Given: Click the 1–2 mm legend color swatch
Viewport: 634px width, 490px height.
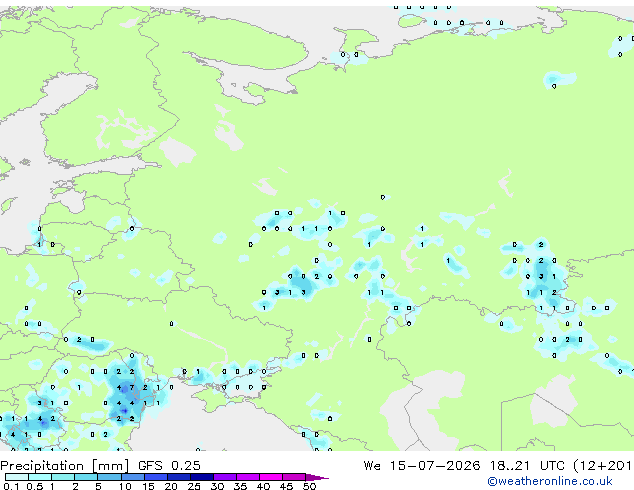Looking at the screenshot, I should pos(63,477).
